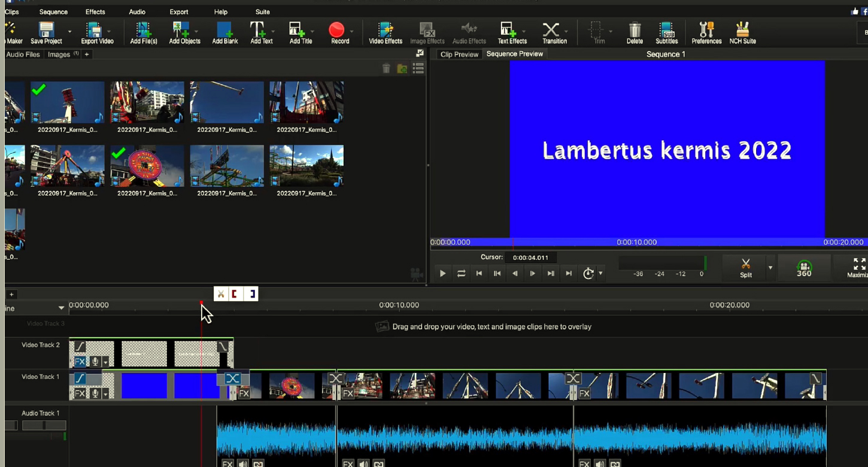
Task: Expand the Split options dropdown arrow
Action: pyautogui.click(x=770, y=268)
